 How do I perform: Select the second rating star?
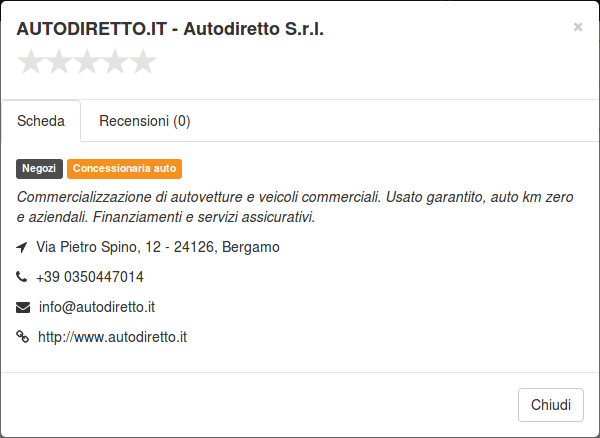(x=59, y=61)
